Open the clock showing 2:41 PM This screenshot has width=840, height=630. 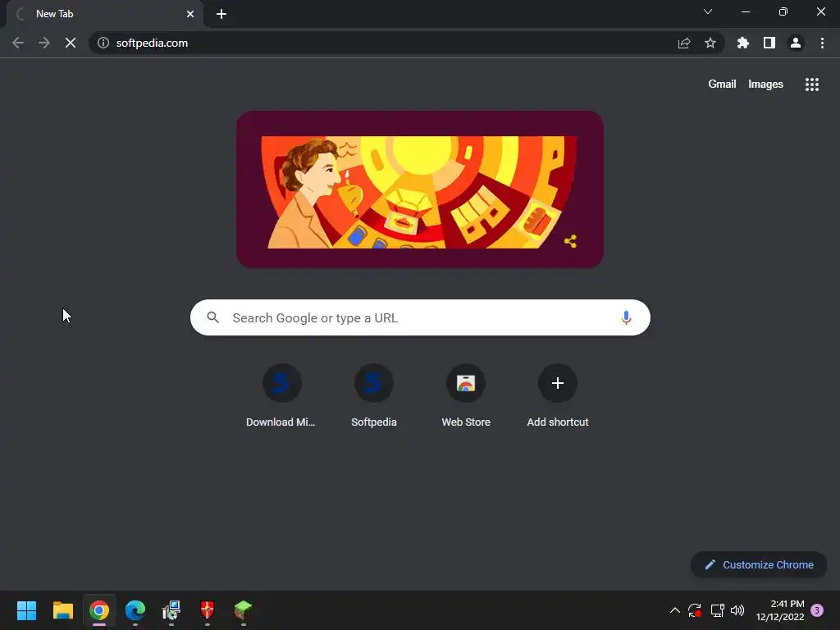tap(780, 610)
